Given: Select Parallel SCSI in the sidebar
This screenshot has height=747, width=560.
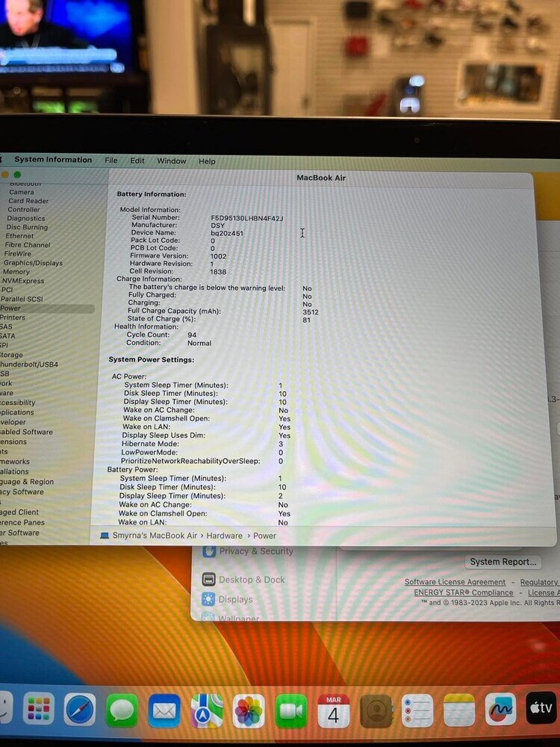Looking at the screenshot, I should [22, 299].
